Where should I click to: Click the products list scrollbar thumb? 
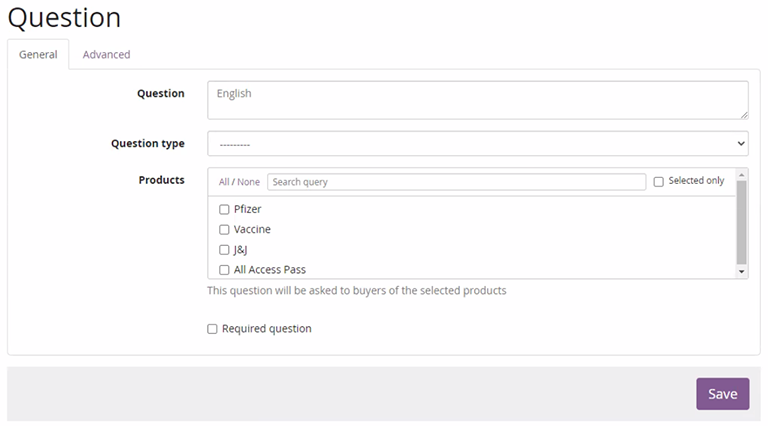pos(741,220)
